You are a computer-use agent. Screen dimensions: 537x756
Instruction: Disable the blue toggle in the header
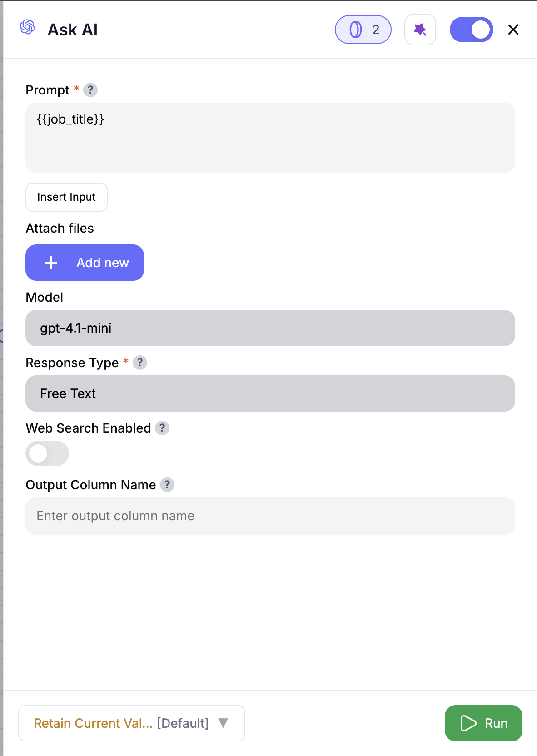tap(471, 29)
